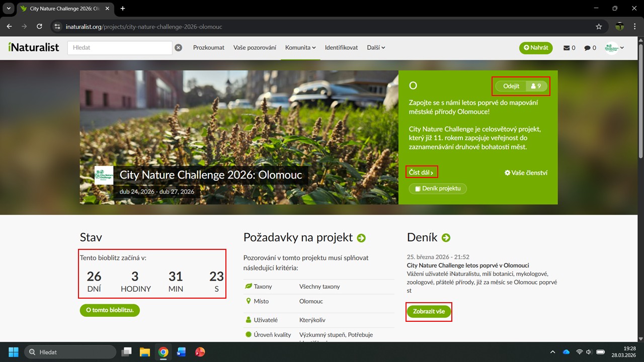Image resolution: width=644 pixels, height=362 pixels.
Task: Clear the search field with X icon
Action: [x=178, y=48]
